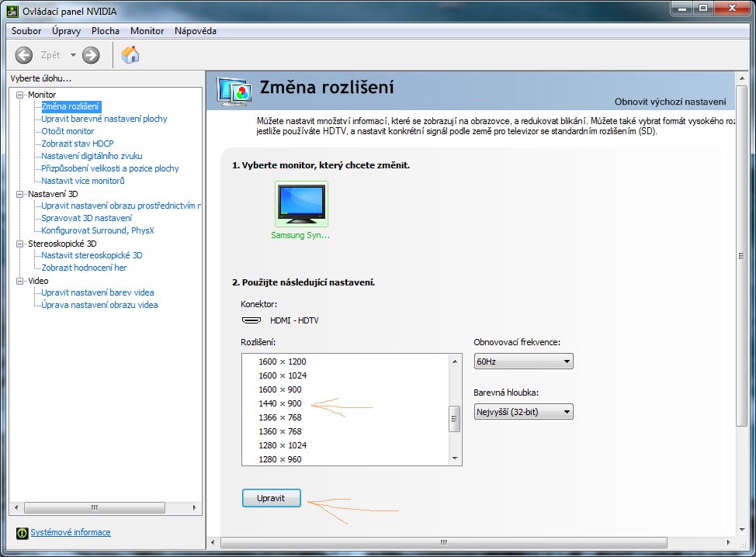Viewport: 756px width, 557px height.
Task: Click the main panel scroll-up arrow
Action: [741, 78]
